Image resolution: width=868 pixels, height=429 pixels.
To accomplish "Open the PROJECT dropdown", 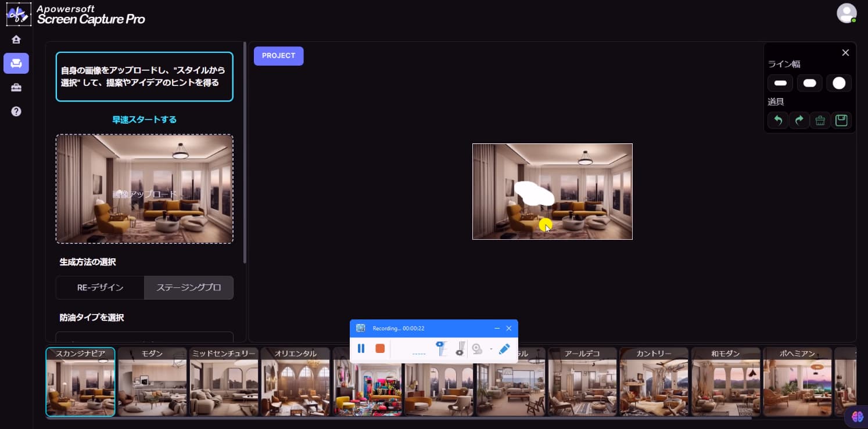I will (278, 56).
